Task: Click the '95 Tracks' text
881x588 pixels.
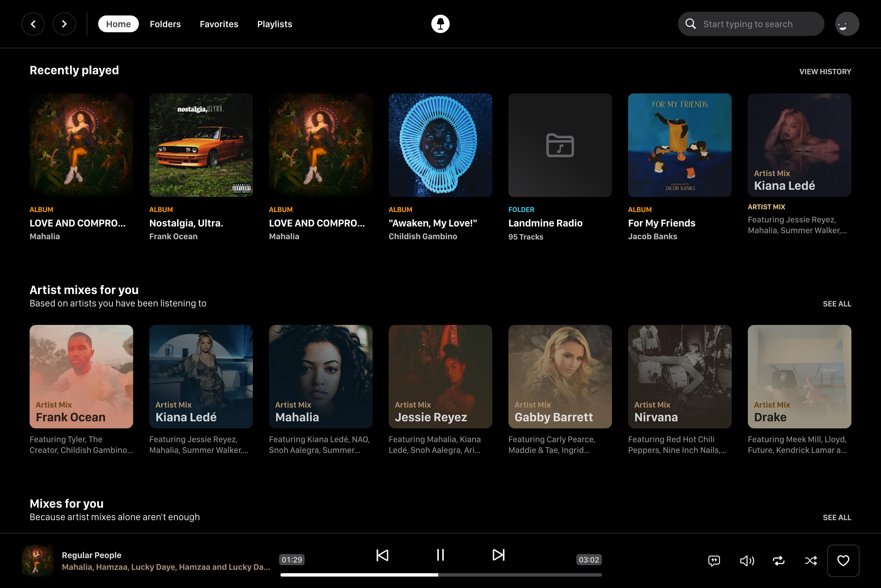Action: pyautogui.click(x=526, y=237)
